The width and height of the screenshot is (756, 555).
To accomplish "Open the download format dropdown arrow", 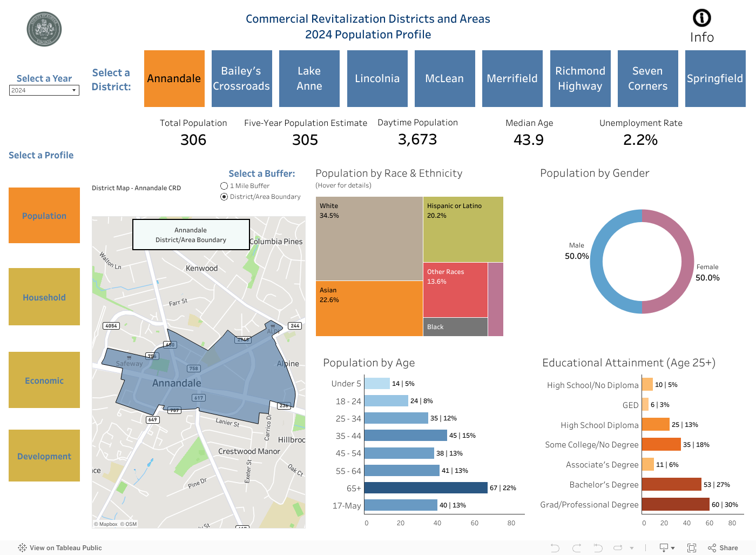I will tap(673, 547).
